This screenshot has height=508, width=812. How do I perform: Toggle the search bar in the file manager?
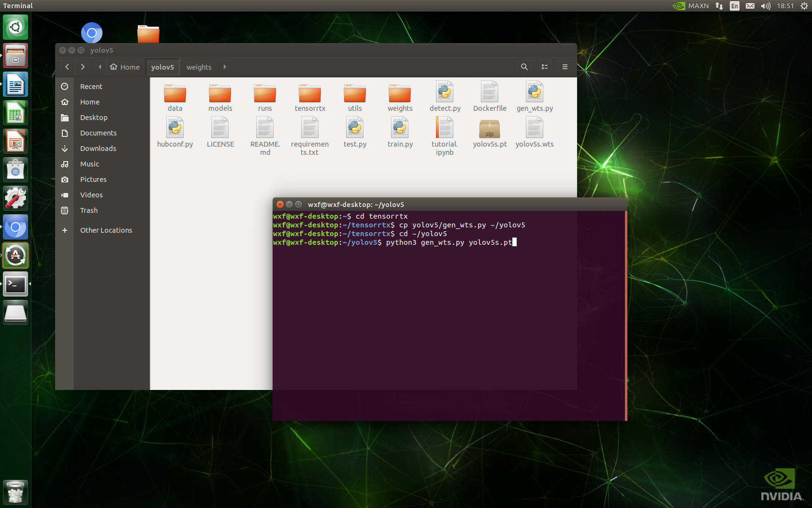(x=524, y=67)
